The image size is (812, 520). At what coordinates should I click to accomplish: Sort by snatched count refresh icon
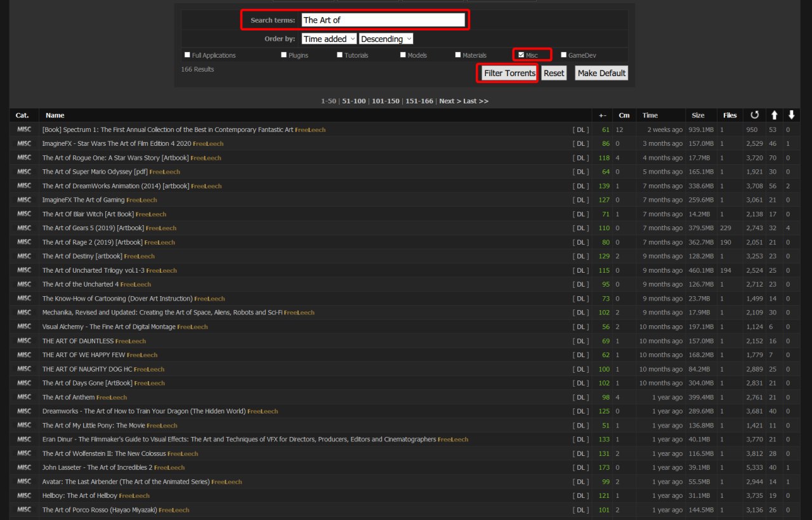754,115
